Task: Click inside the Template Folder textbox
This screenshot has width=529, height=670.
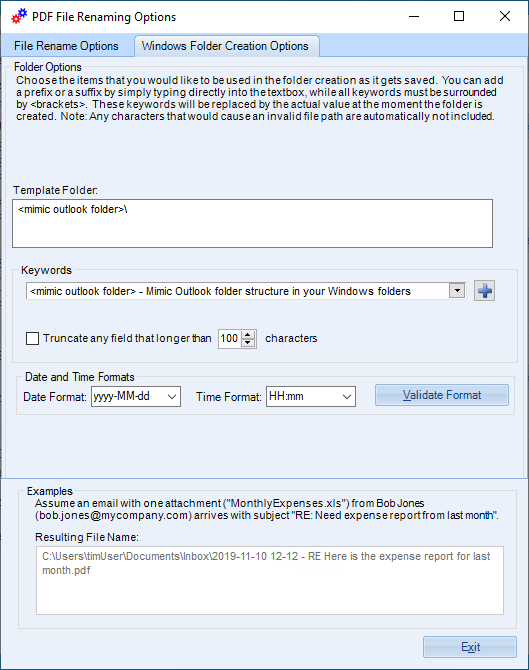Action: click(x=253, y=223)
